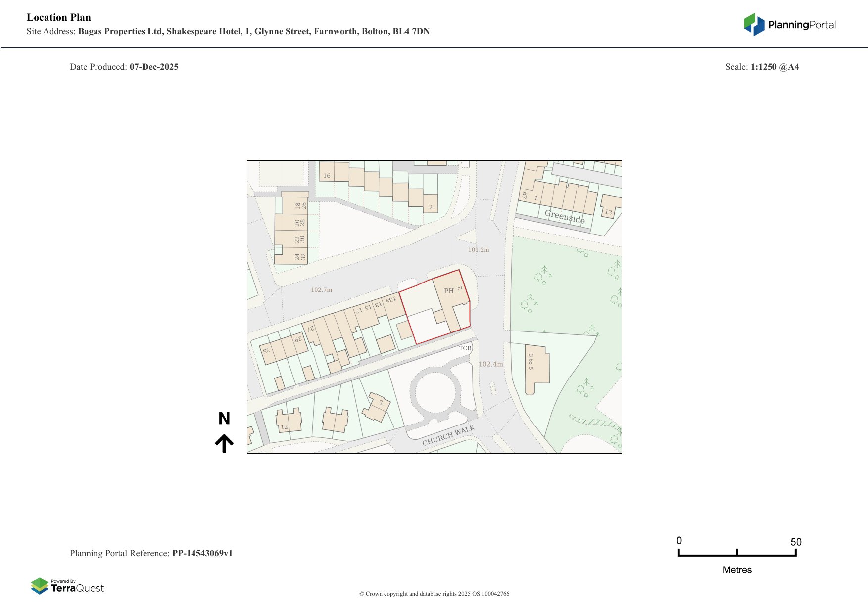Click the Planning Portal reference PP-14543069v1

tap(202, 553)
